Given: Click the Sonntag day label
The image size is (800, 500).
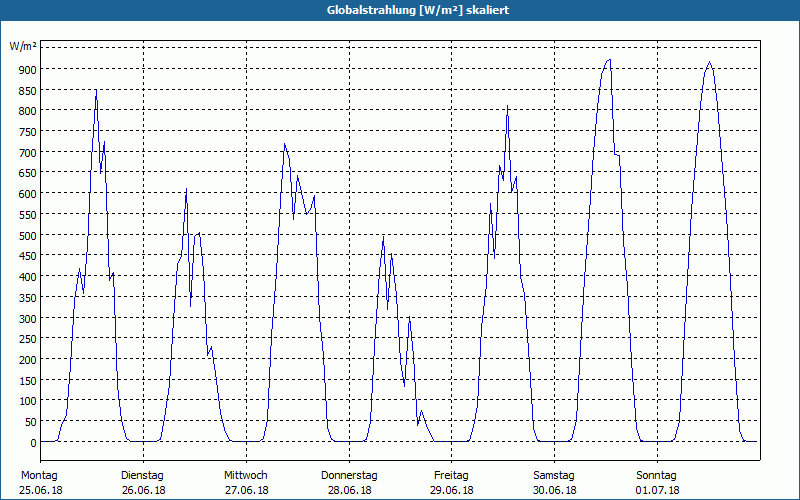Looking at the screenshot, I should [656, 476].
